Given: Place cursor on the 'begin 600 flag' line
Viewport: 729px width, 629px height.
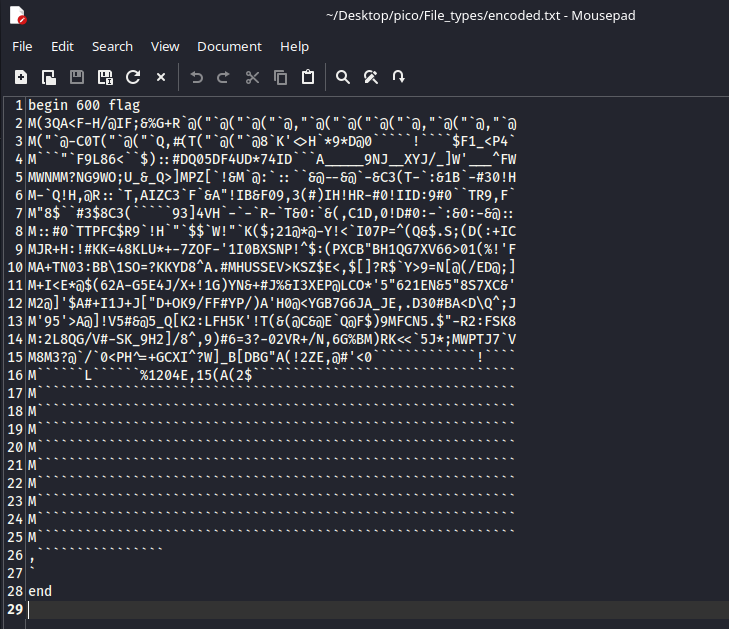Looking at the screenshot, I should (84, 105).
